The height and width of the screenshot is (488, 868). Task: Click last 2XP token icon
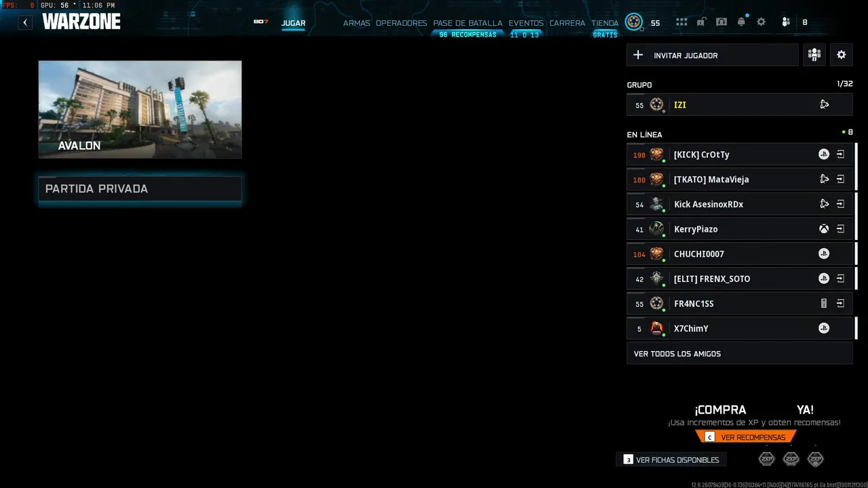pos(816,460)
